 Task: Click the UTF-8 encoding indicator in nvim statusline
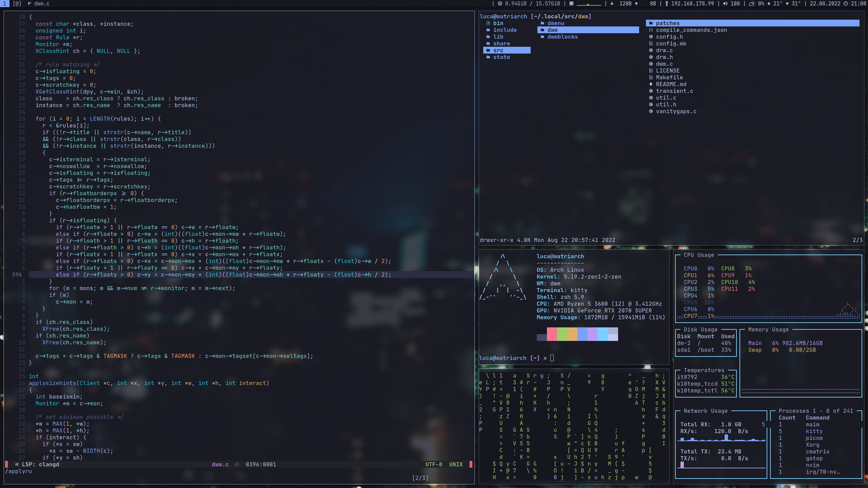(x=434, y=464)
